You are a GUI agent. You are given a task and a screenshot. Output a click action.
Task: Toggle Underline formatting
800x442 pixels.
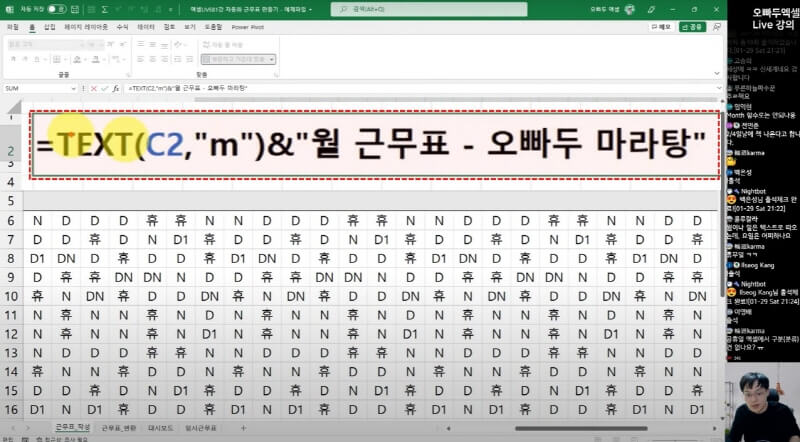click(x=37, y=60)
